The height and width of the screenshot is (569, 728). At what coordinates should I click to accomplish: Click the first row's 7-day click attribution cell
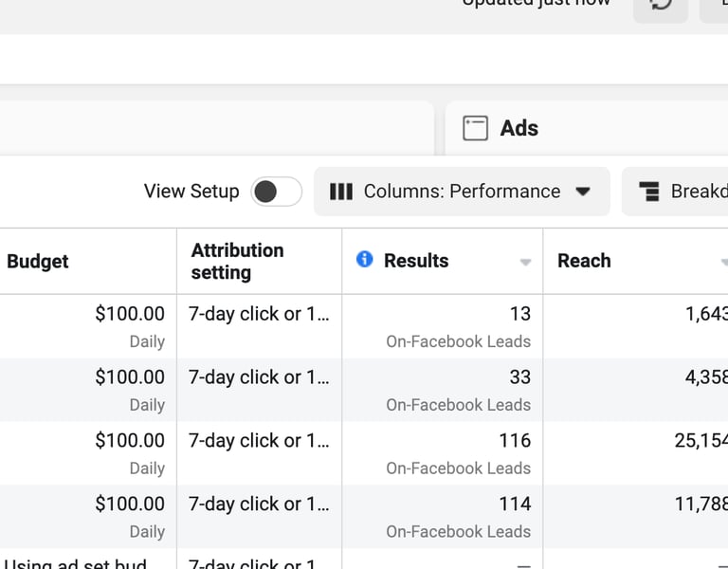[259, 314]
